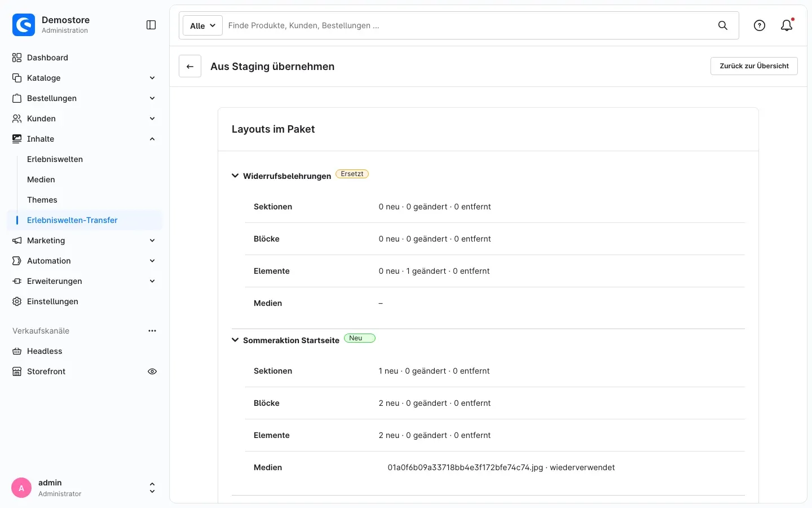Click the Bestellungen bag icon
812x508 pixels.
pyautogui.click(x=17, y=98)
